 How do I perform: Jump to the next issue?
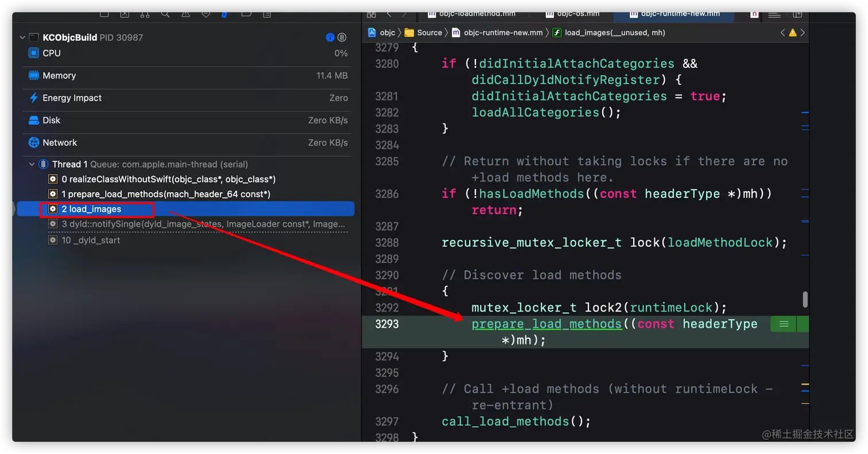point(803,33)
